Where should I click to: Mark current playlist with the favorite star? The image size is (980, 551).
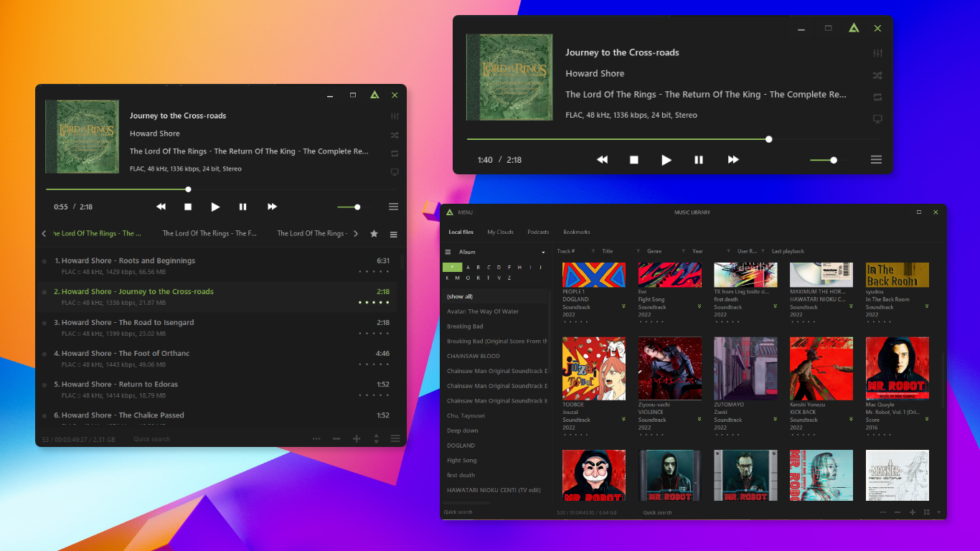coord(374,234)
